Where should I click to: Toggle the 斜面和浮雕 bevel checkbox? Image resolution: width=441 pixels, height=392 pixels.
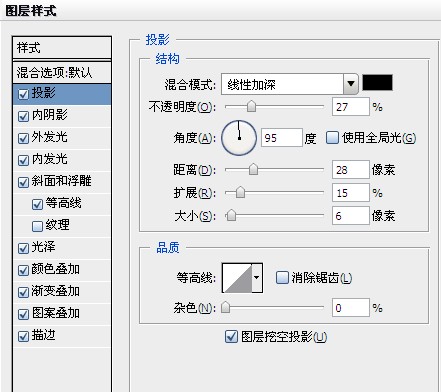coord(23,183)
